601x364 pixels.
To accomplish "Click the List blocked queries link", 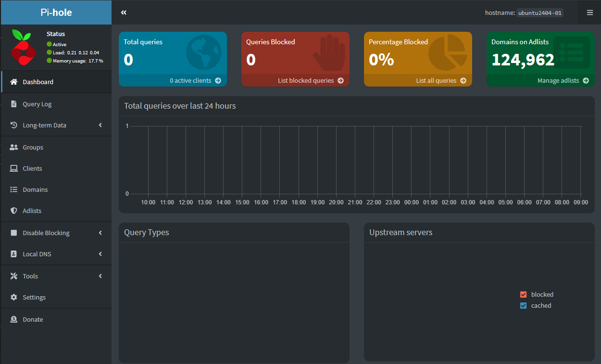I will tap(310, 81).
